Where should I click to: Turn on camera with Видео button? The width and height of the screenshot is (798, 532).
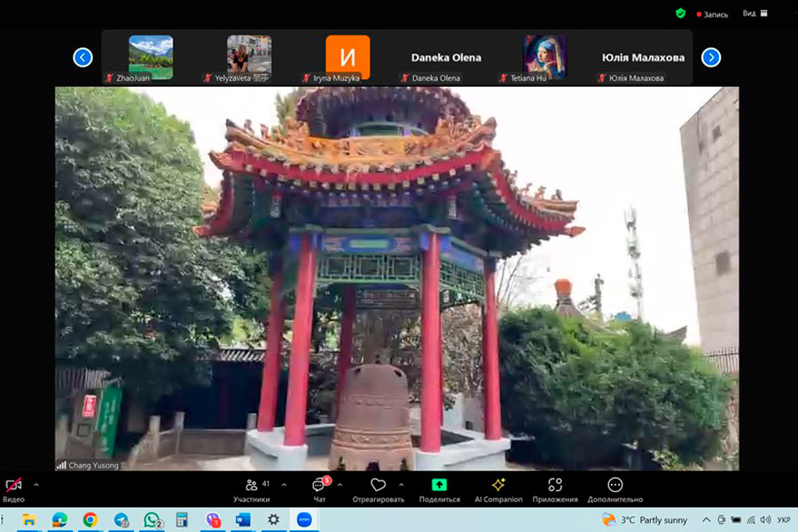(13, 486)
